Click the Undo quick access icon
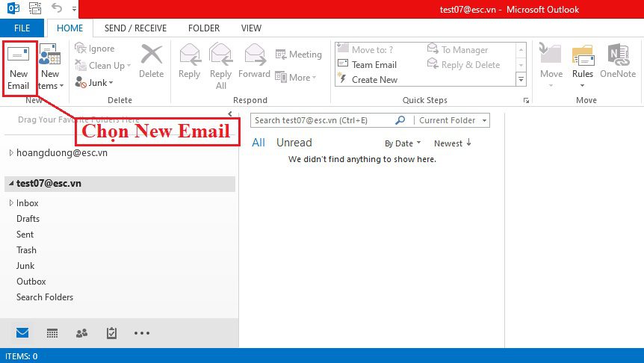The width and height of the screenshot is (644, 363). (57, 7)
